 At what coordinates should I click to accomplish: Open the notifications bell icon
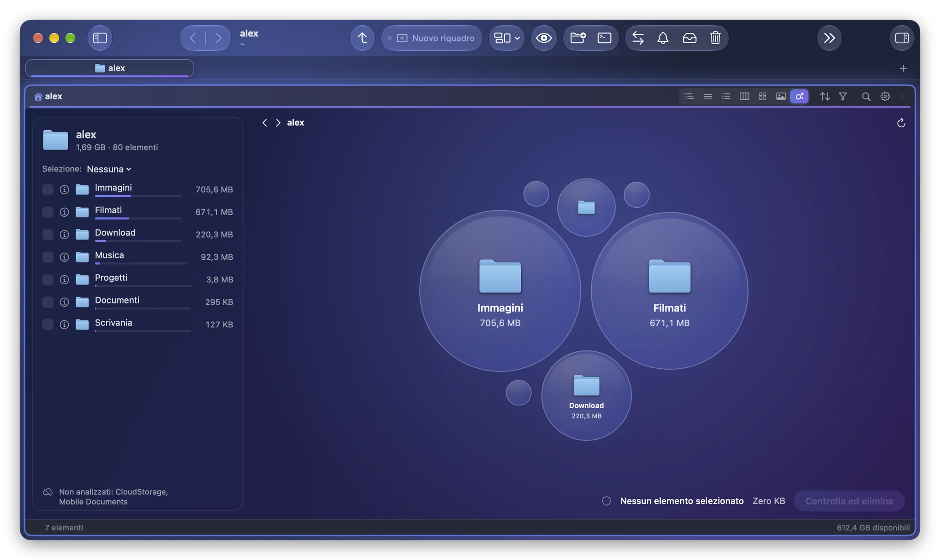(x=663, y=38)
